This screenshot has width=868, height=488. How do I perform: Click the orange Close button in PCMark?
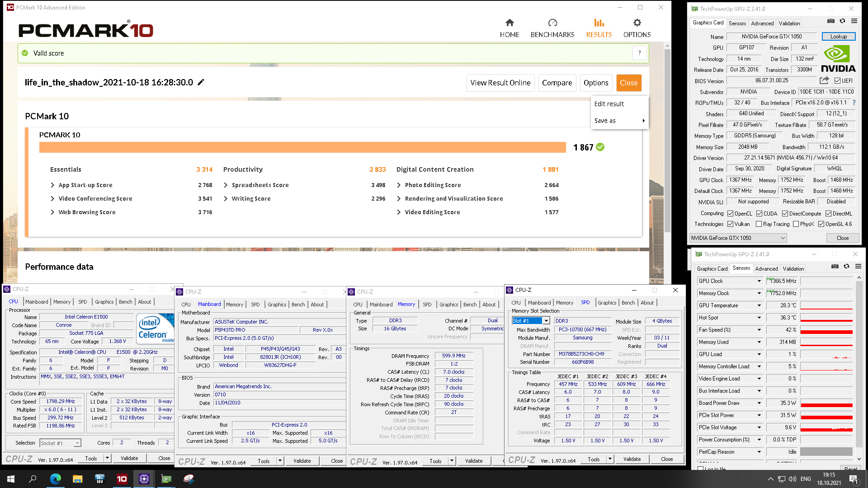628,83
